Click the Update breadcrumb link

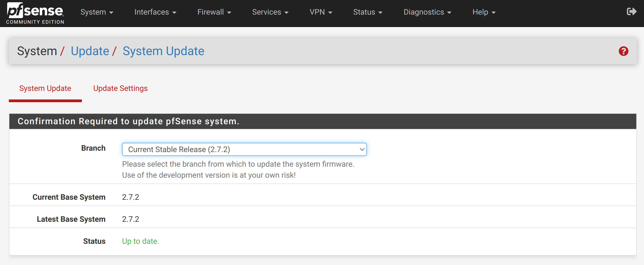point(90,51)
